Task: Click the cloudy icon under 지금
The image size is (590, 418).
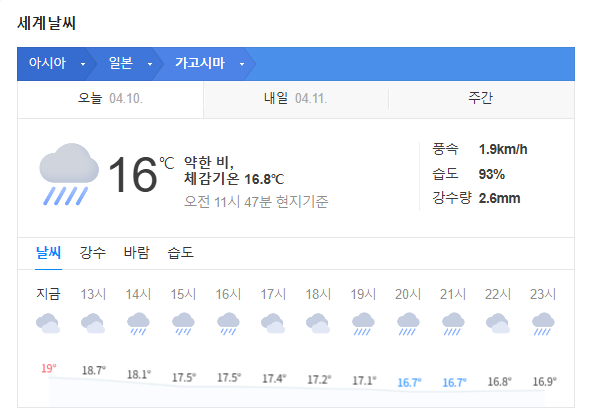Action: pyautogui.click(x=48, y=323)
